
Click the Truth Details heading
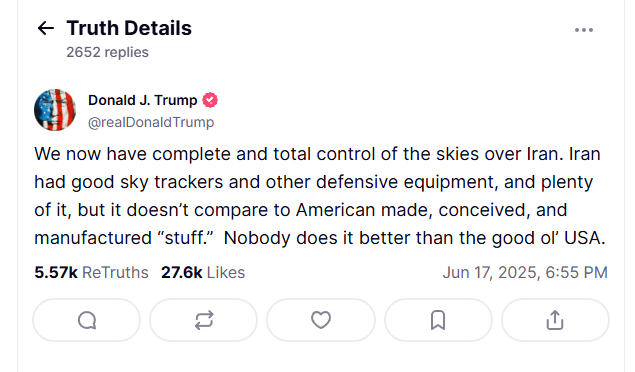129,28
